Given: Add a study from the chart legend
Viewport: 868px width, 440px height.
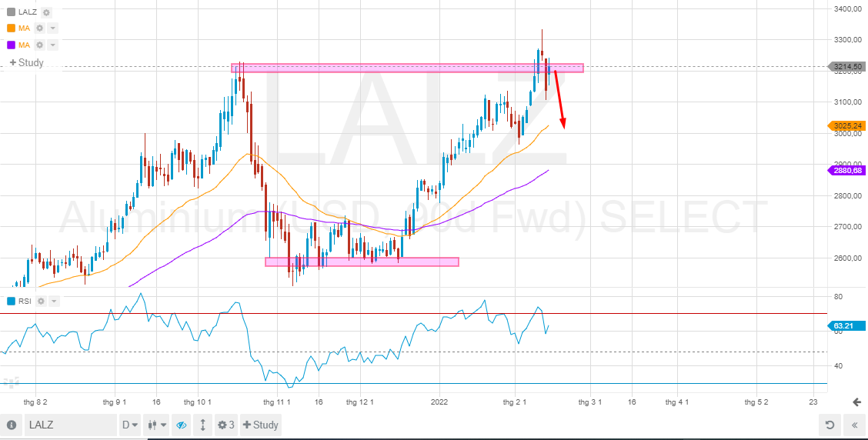Looking at the screenshot, I should (27, 62).
